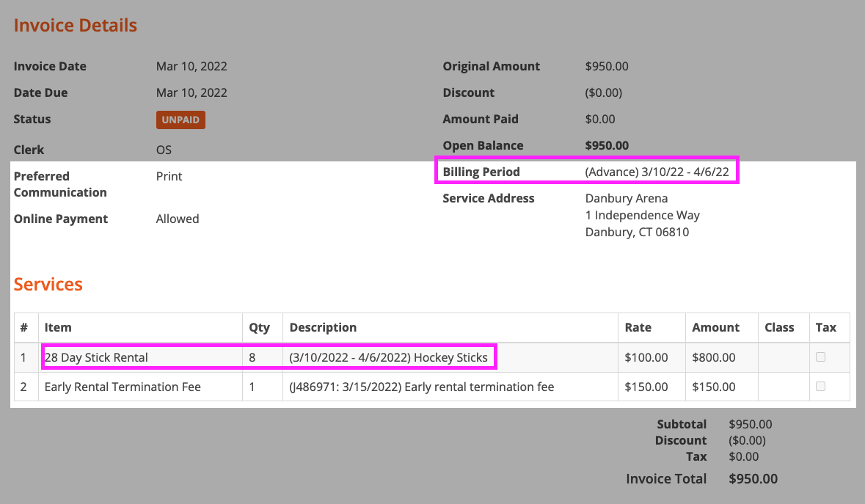The height and width of the screenshot is (504, 865).
Task: Click the UNPAID status badge
Action: point(180,120)
